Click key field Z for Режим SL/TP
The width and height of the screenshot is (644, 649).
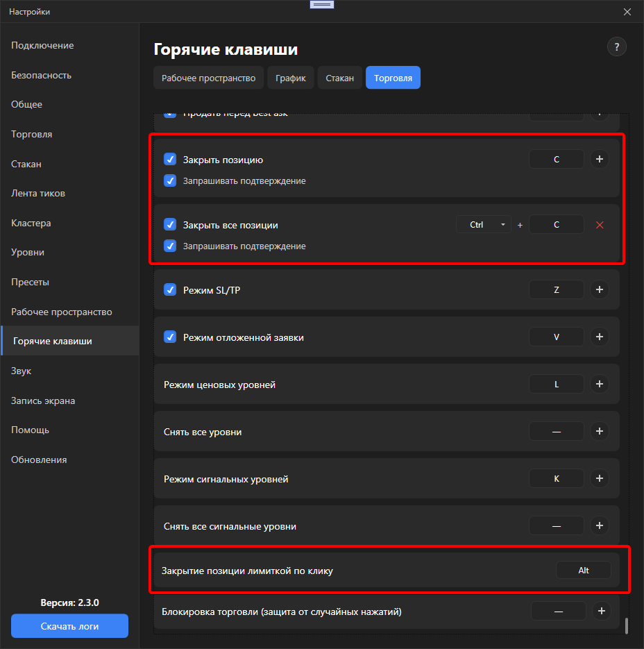click(x=557, y=289)
